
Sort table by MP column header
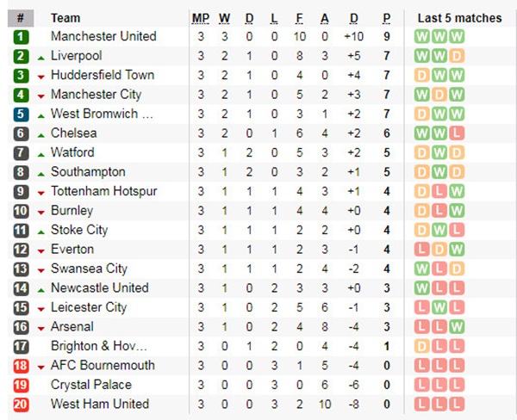(x=200, y=18)
